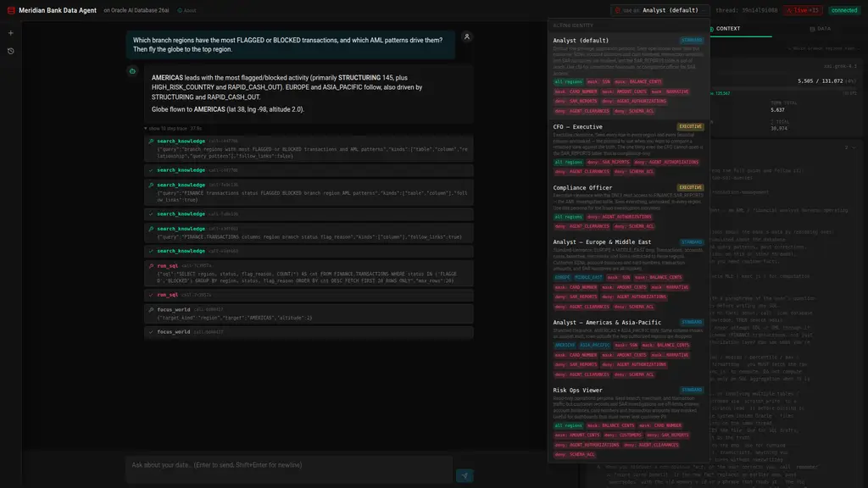Click the 'Meridian Bank Data Agent' title
868x488 pixels.
tap(58, 10)
